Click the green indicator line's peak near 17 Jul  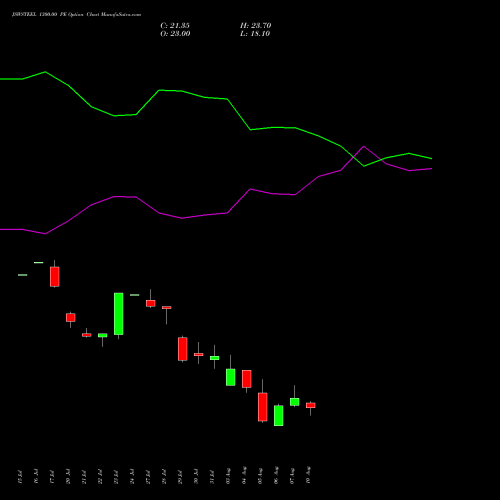(x=45, y=72)
